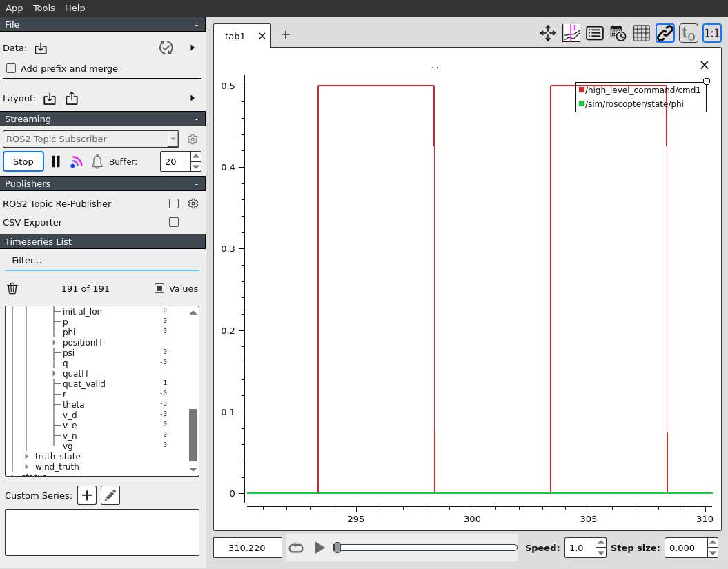Show the legend list icon
This screenshot has width=728, height=569.
594,33
